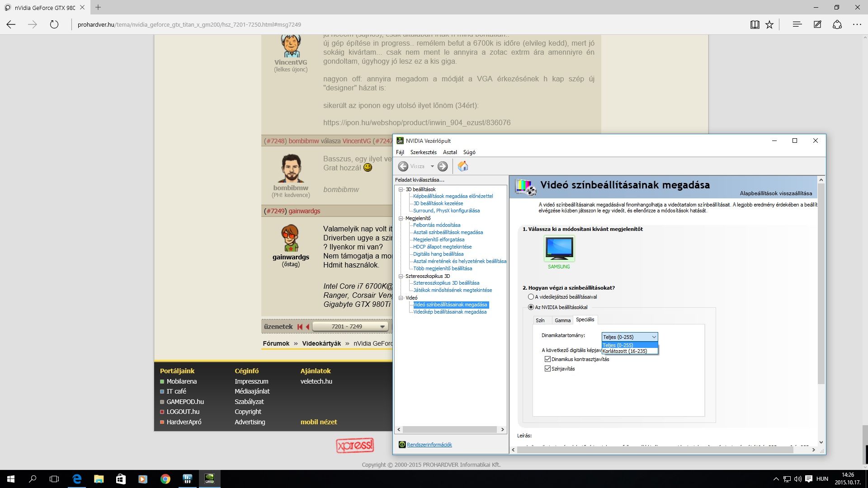
Task: Toggle Dinamikus kontrasztjavítás checkbox
Action: (x=547, y=359)
